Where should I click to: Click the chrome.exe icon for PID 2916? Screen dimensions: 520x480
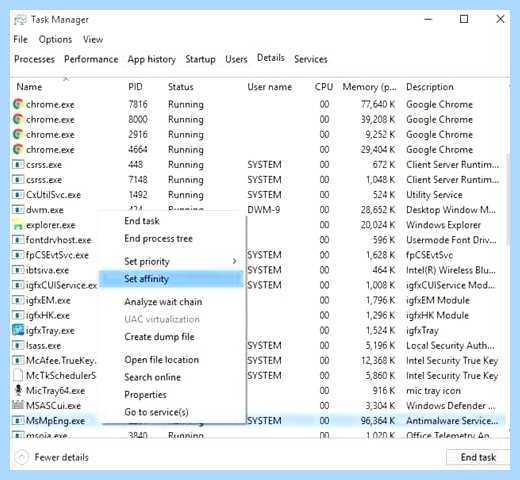click(18, 134)
